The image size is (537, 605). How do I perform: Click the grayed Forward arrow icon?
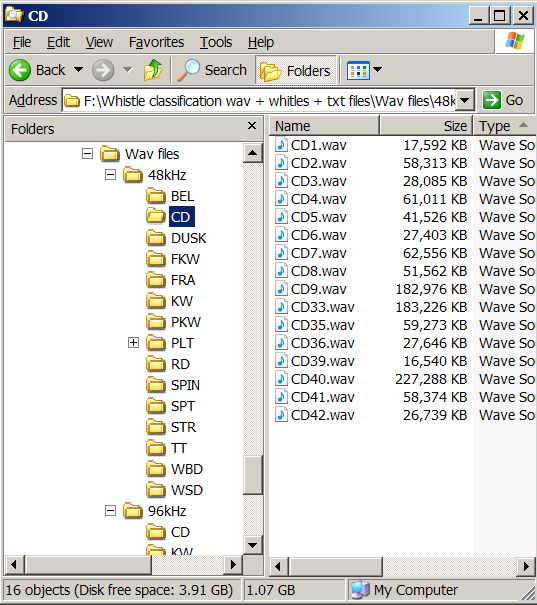click(103, 70)
